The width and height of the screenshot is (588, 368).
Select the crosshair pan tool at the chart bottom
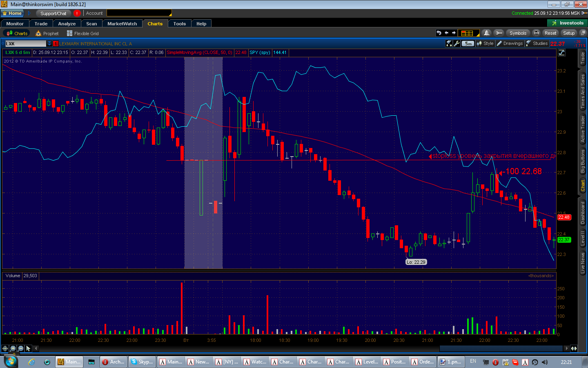pos(5,348)
